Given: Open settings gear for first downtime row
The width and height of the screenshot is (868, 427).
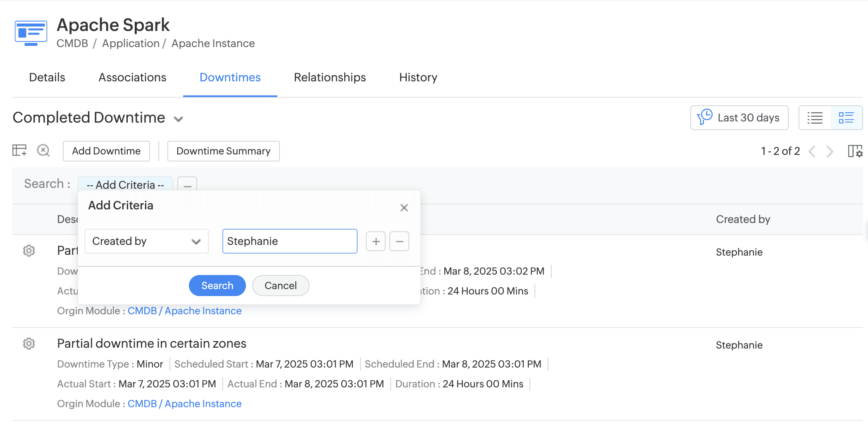Looking at the screenshot, I should (29, 251).
